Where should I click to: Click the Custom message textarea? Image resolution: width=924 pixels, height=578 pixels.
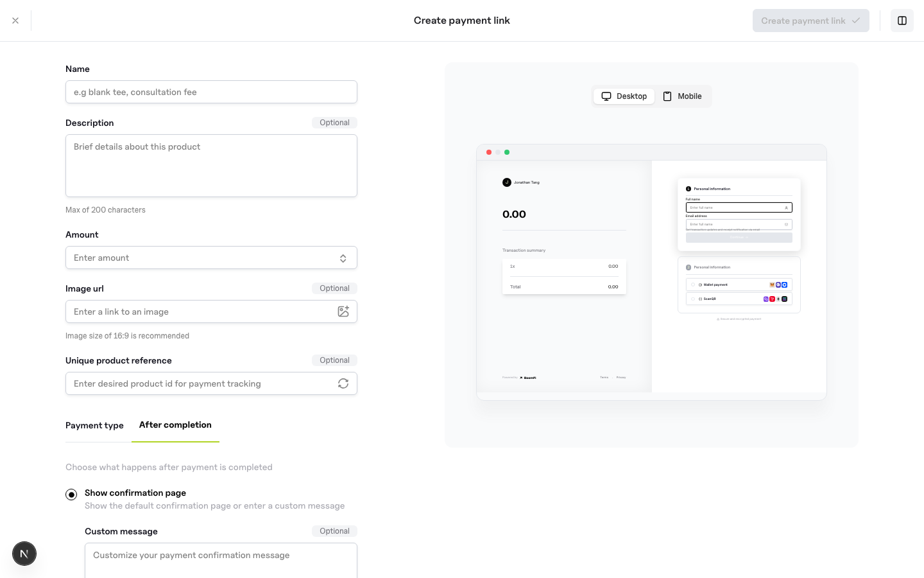[x=221, y=561]
